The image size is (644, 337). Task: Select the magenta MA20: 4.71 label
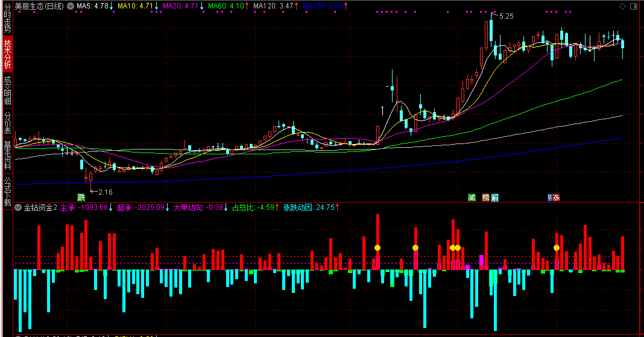(180, 6)
